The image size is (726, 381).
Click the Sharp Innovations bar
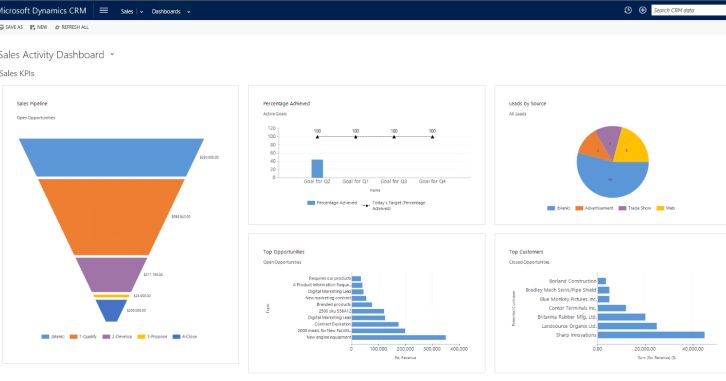(651, 335)
